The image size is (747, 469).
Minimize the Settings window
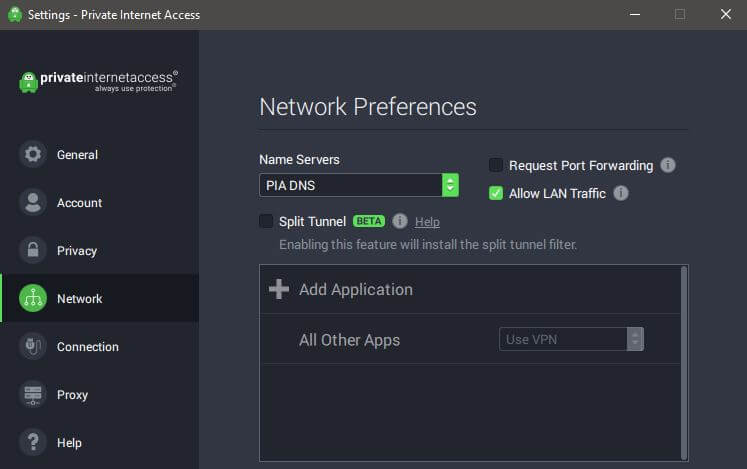pyautogui.click(x=635, y=14)
